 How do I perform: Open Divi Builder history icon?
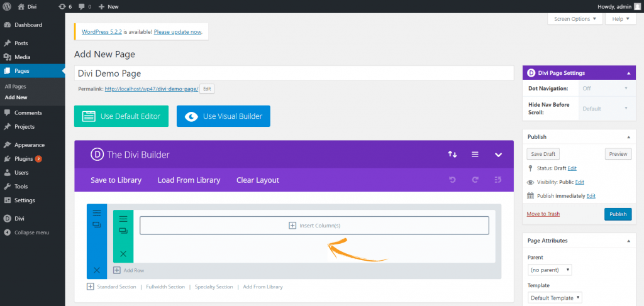[x=498, y=180]
